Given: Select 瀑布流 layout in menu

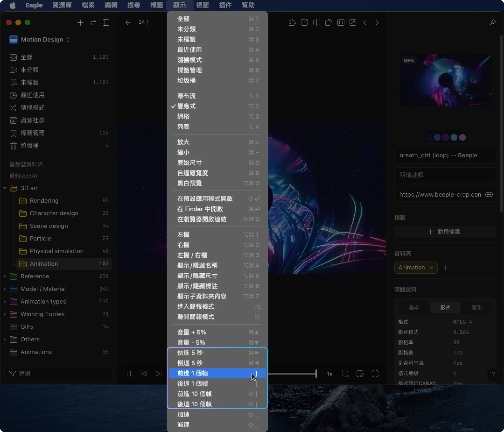Looking at the screenshot, I should tap(217, 96).
